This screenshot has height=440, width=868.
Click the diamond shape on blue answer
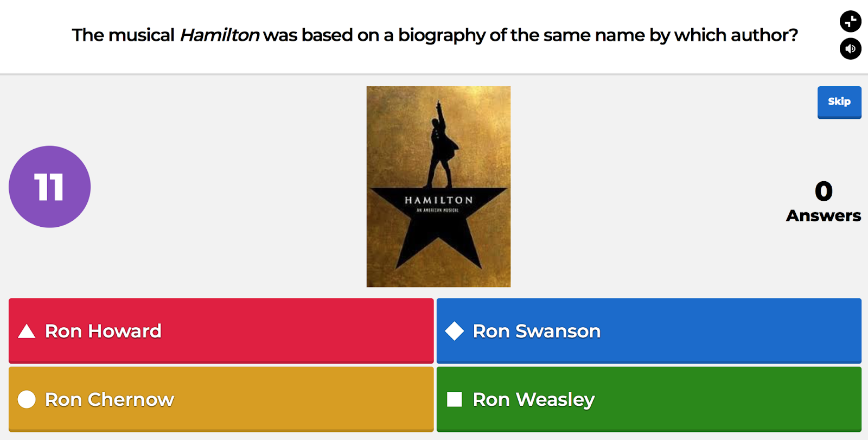pyautogui.click(x=454, y=331)
